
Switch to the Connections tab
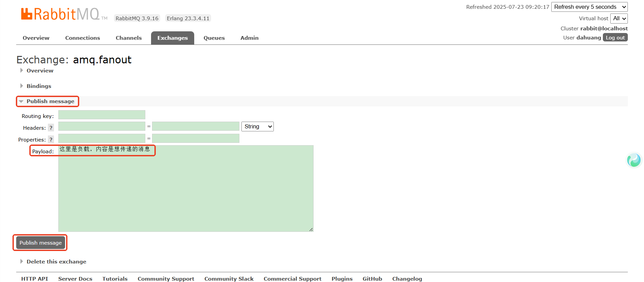[83, 38]
